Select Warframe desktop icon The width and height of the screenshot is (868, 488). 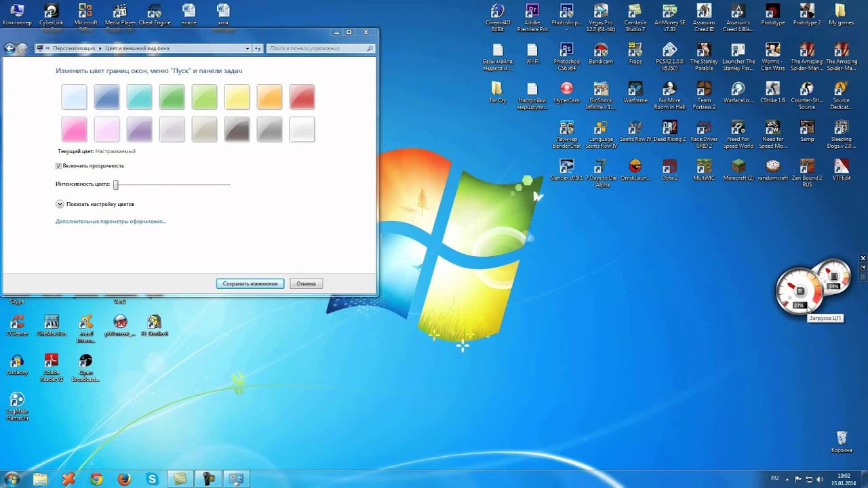click(635, 92)
